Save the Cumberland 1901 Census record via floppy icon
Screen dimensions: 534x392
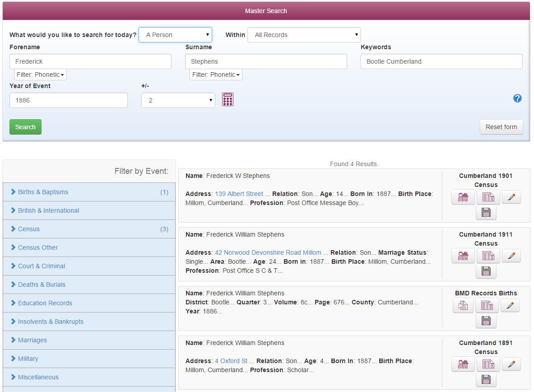[x=486, y=213]
